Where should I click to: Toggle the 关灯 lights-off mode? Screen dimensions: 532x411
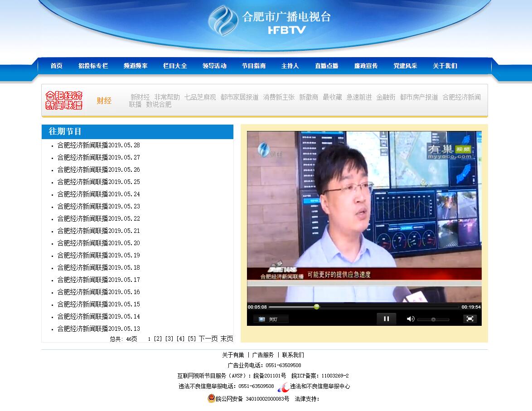[270, 319]
